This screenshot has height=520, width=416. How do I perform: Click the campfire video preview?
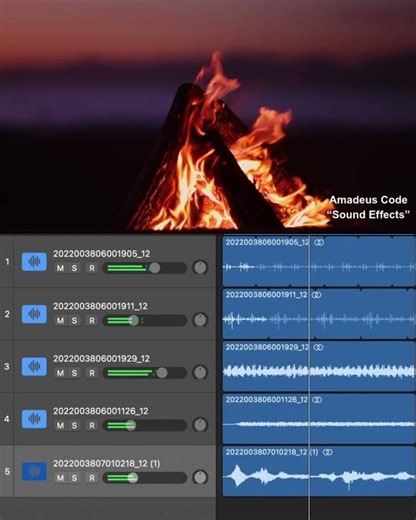pos(208,117)
